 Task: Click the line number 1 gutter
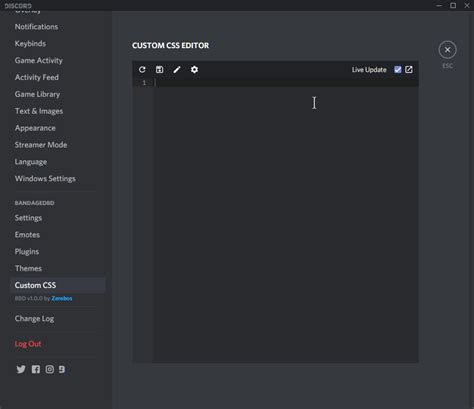[x=144, y=83]
